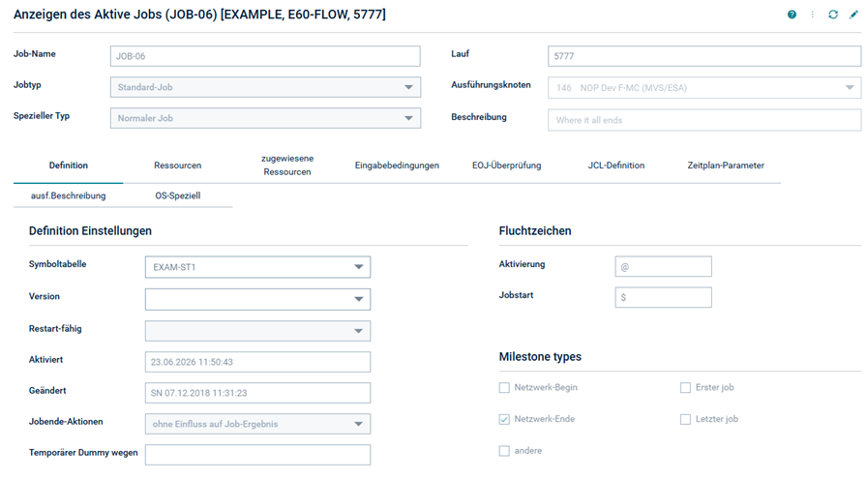
Task: Expand the Ausführungsknoten dropdown
Action: (704, 87)
